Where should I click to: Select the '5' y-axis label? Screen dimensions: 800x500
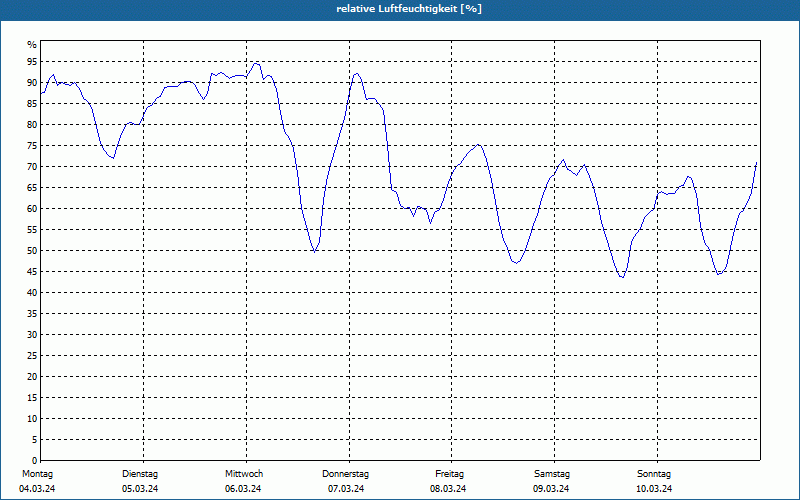click(x=35, y=440)
